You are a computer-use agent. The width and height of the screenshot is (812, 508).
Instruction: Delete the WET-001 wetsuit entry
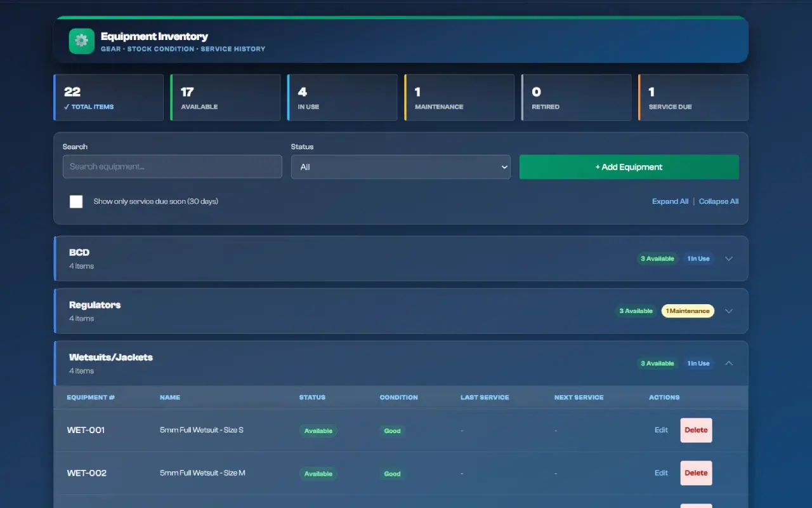696,430
